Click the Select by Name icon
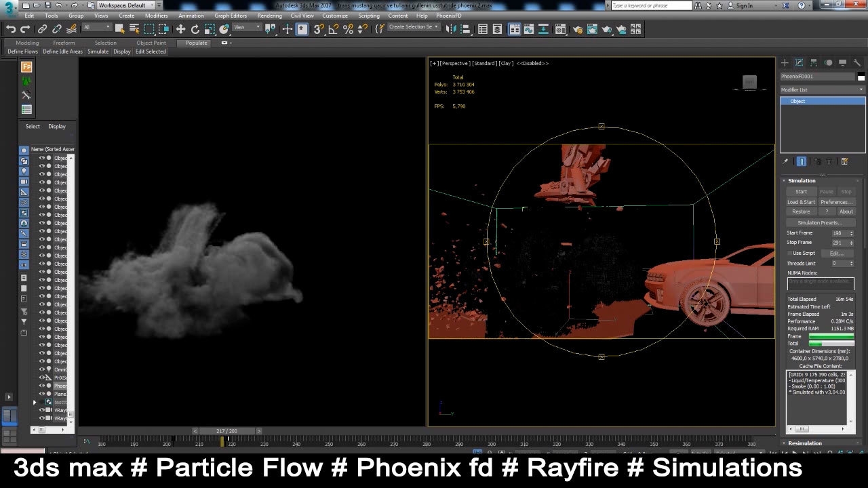868x488 pixels. click(134, 29)
